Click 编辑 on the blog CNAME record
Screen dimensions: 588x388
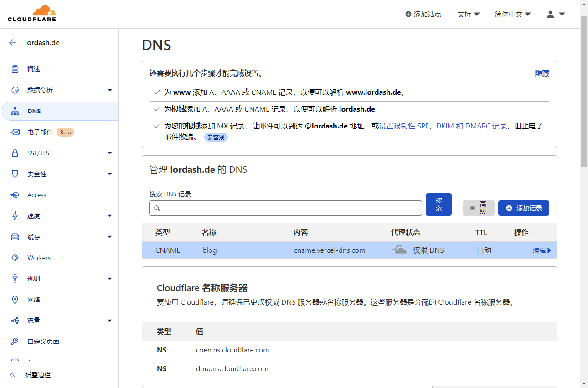[x=542, y=250]
